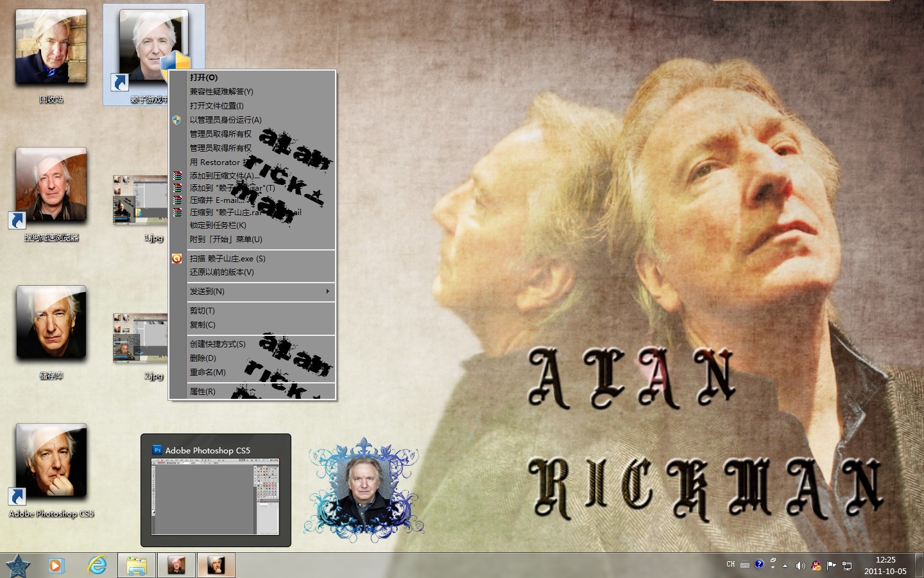Screen dimensions: 924x578
Task: Click the clock showing 12:25 and 2011-10-05
Action: tap(886, 565)
